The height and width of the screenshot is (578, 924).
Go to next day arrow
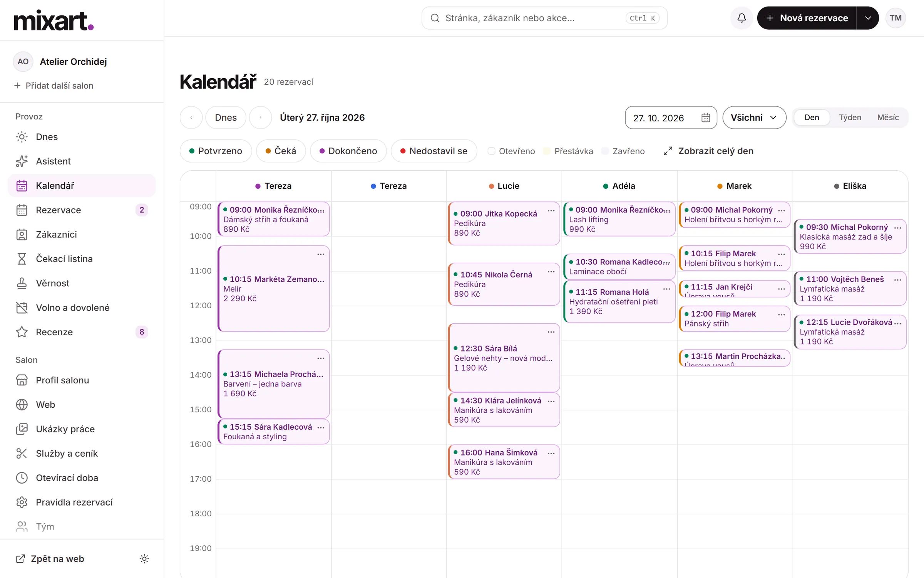pyautogui.click(x=261, y=118)
